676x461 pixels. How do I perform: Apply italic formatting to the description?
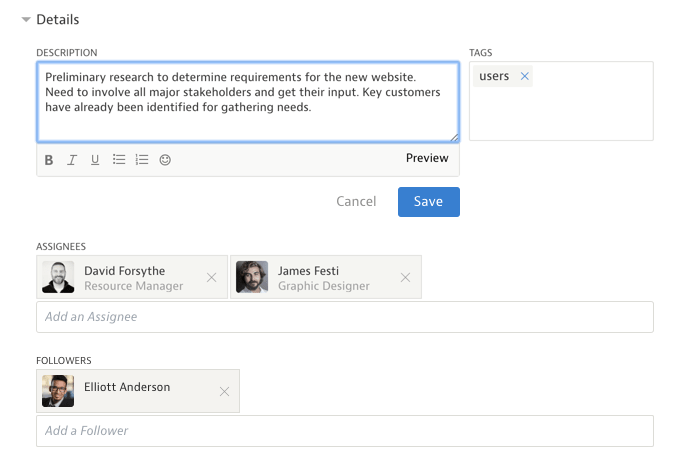[72, 160]
